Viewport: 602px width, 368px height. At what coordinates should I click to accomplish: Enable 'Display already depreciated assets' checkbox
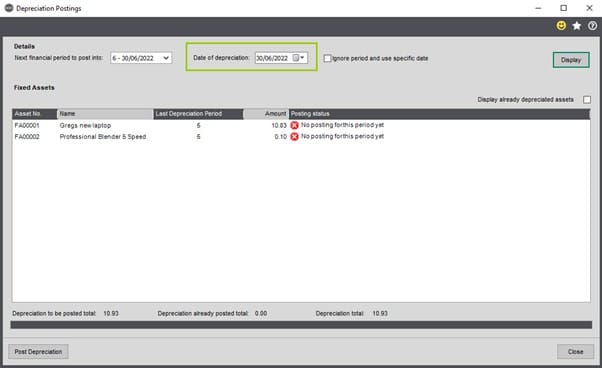587,100
